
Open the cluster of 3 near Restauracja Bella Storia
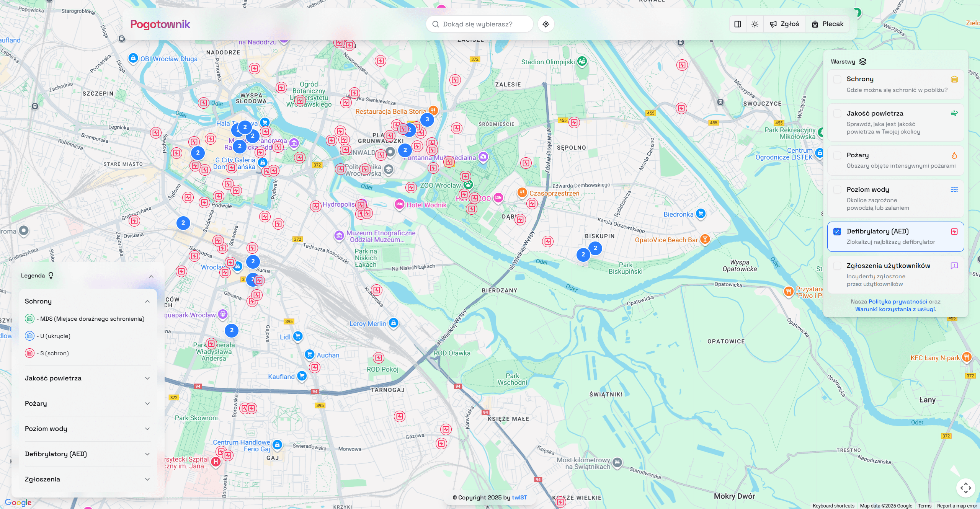pos(427,119)
